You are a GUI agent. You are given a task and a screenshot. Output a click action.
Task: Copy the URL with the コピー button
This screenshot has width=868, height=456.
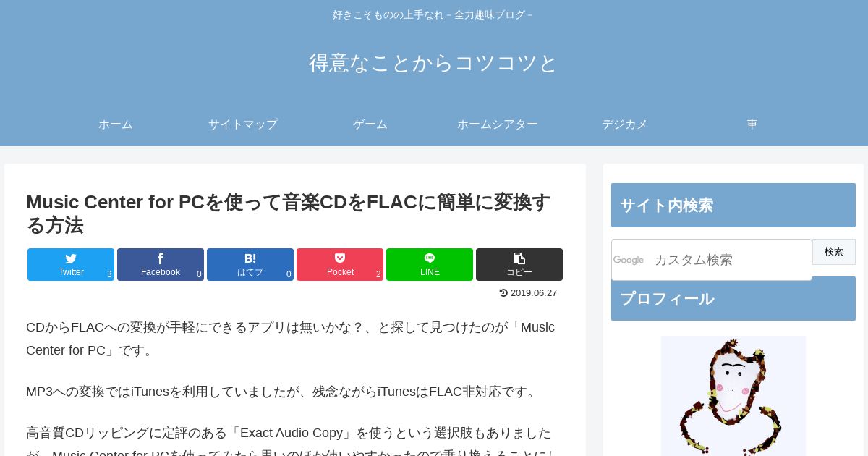coord(519,264)
